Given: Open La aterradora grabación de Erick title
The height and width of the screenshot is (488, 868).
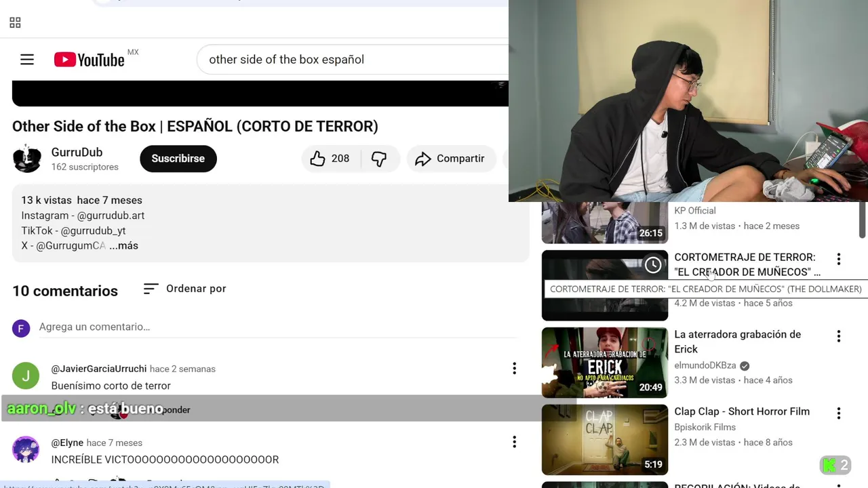Looking at the screenshot, I should (738, 342).
